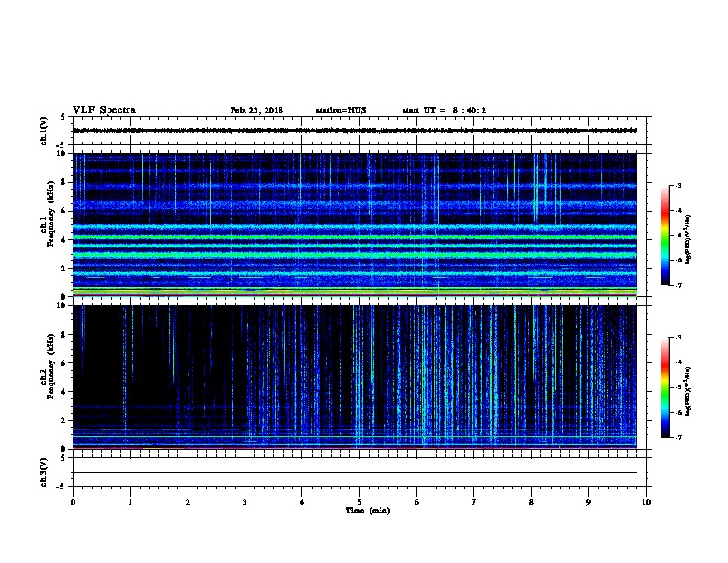The width and height of the screenshot is (728, 563).
Task: Click the ch.1(V) axis "5" tick label
Action: pos(63,117)
